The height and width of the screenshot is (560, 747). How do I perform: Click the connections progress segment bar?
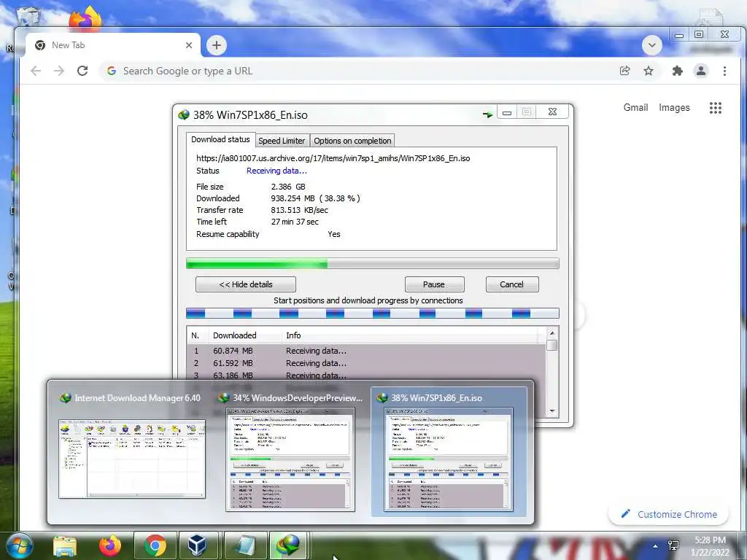372,313
